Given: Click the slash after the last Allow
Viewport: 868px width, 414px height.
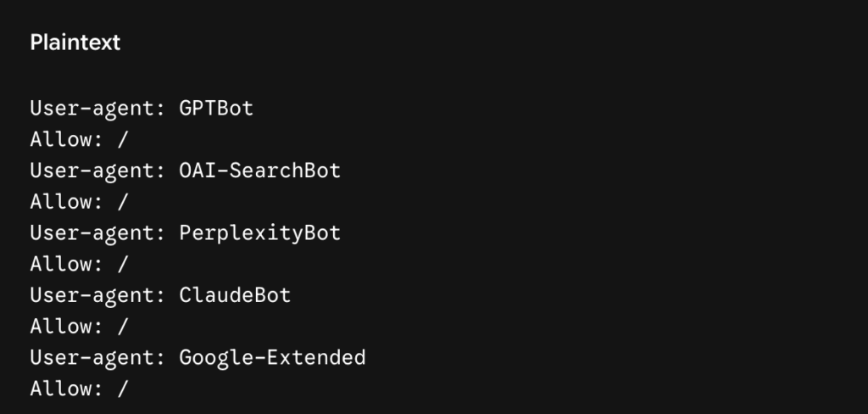Looking at the screenshot, I should coord(123,389).
